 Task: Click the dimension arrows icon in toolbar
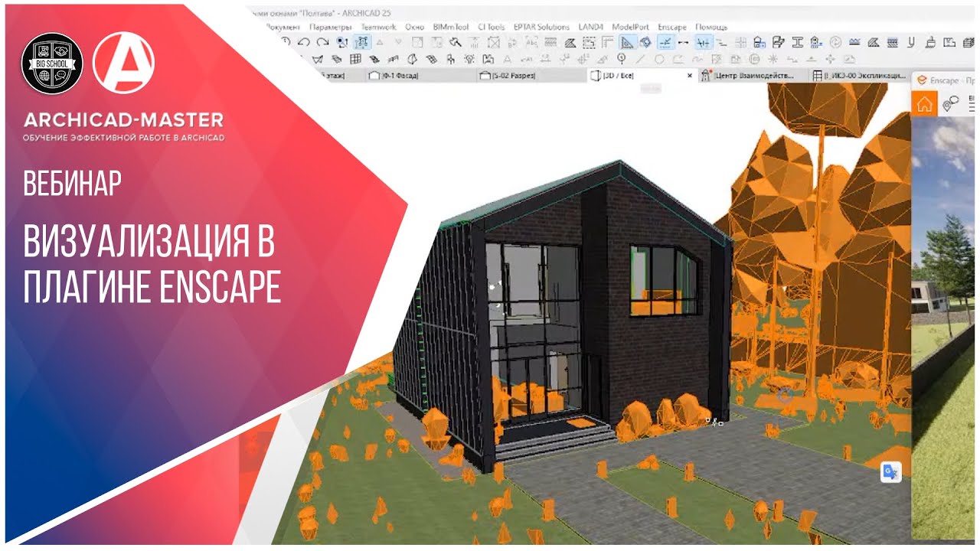(x=683, y=43)
